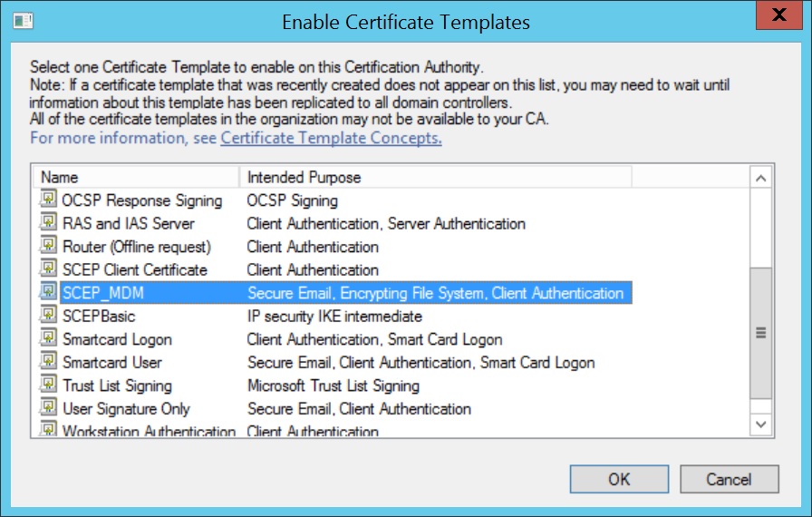
Task: Sort by Intended Purpose column header
Action: (x=435, y=177)
